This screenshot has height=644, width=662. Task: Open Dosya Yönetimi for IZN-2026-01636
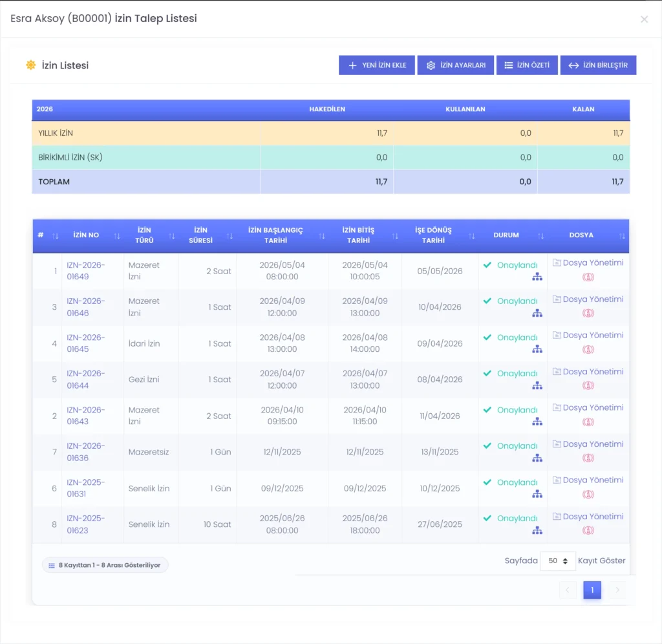[x=588, y=444]
